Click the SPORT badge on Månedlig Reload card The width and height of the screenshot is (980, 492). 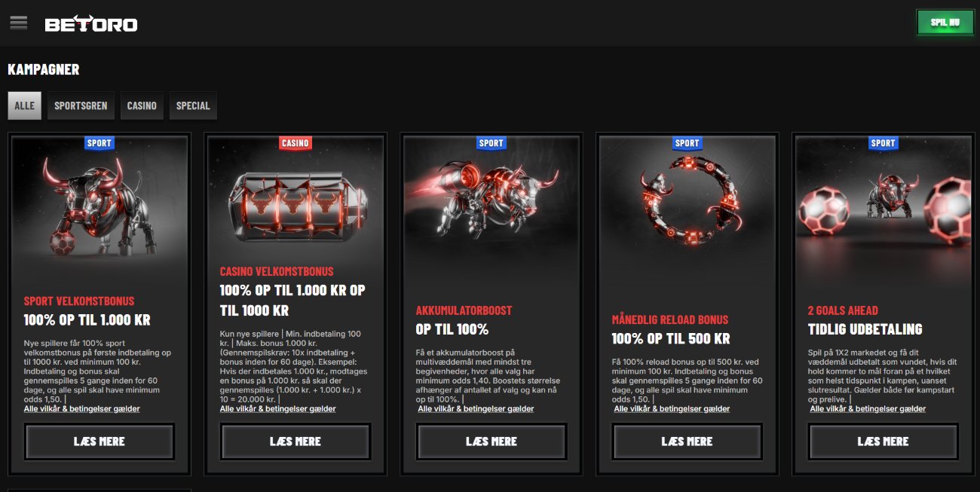[x=688, y=142]
